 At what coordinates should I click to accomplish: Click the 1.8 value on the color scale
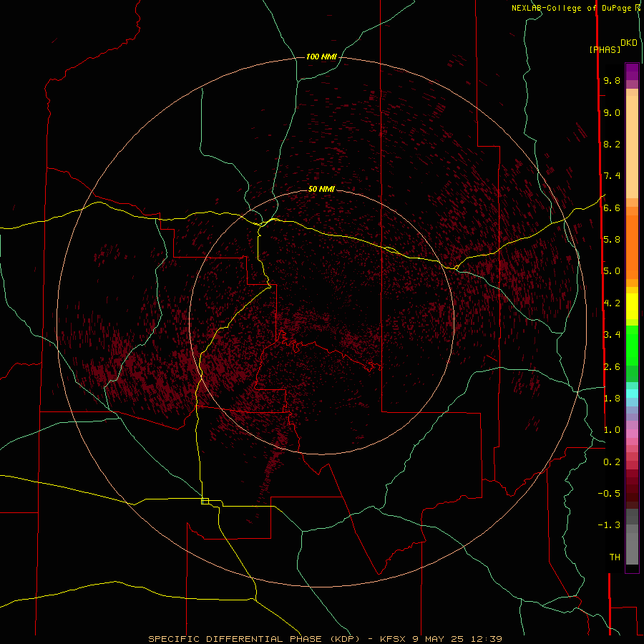[612, 398]
